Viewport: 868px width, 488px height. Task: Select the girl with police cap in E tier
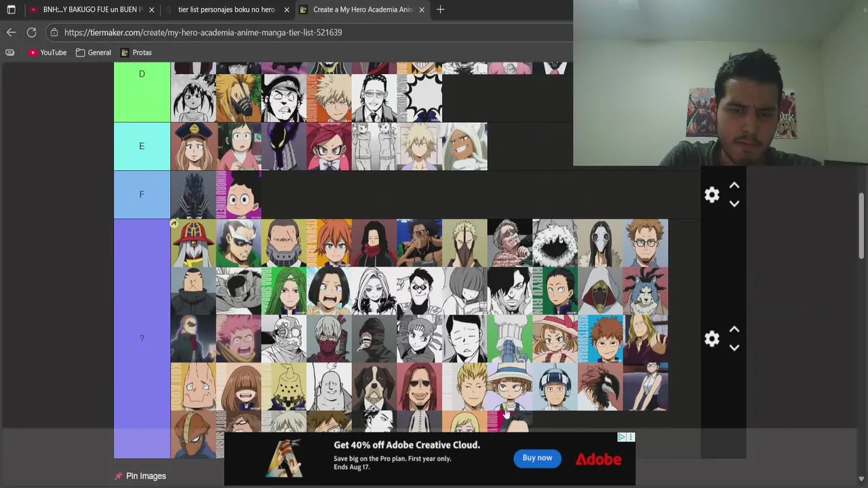coord(193,146)
